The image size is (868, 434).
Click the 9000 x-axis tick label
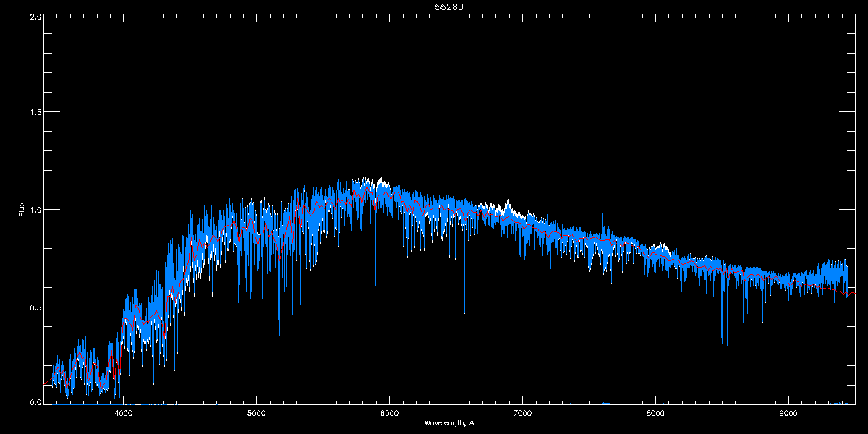point(788,413)
